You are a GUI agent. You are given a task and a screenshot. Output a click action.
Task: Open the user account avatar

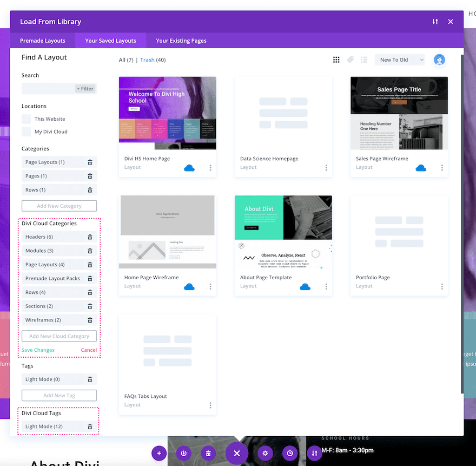coord(439,60)
